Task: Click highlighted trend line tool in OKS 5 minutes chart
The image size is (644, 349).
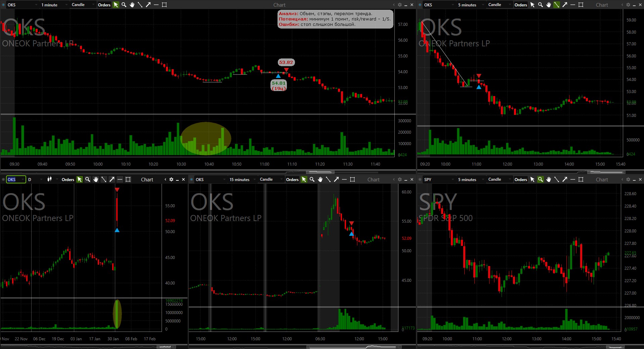Action: coord(557,5)
